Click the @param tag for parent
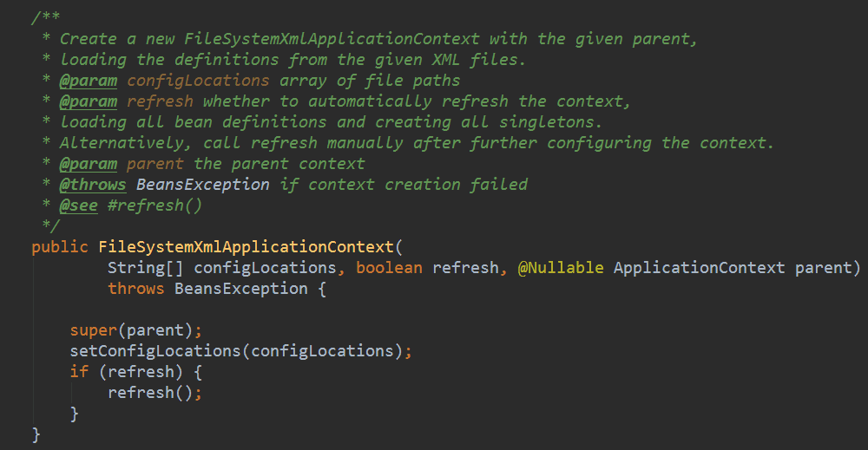 (88, 163)
